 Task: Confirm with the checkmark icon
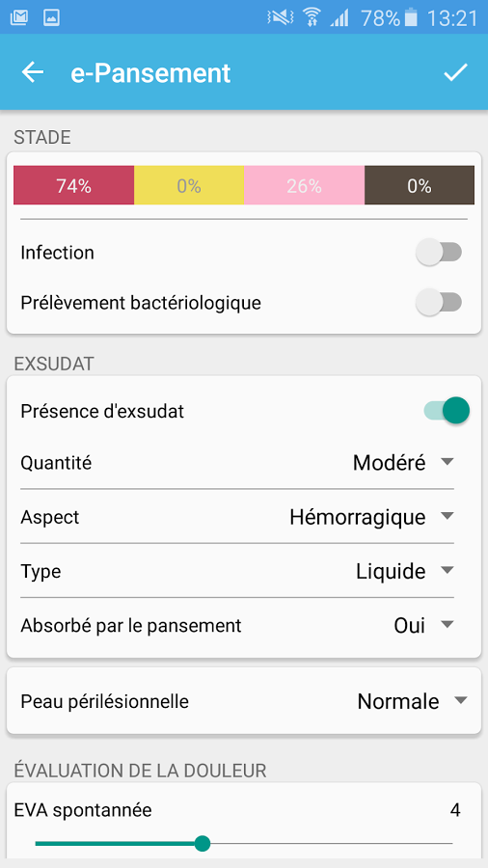(x=455, y=72)
